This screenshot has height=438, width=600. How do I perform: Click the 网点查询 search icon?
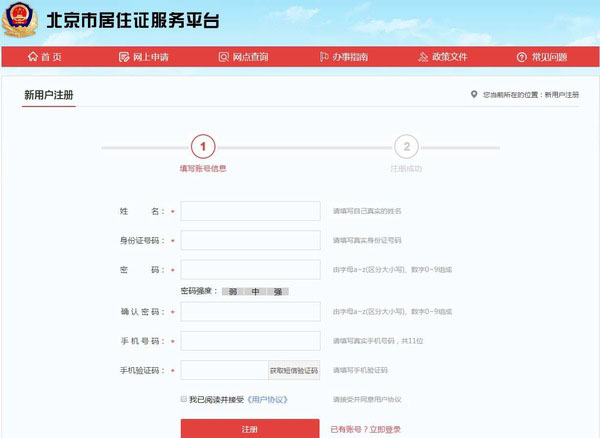[224, 57]
